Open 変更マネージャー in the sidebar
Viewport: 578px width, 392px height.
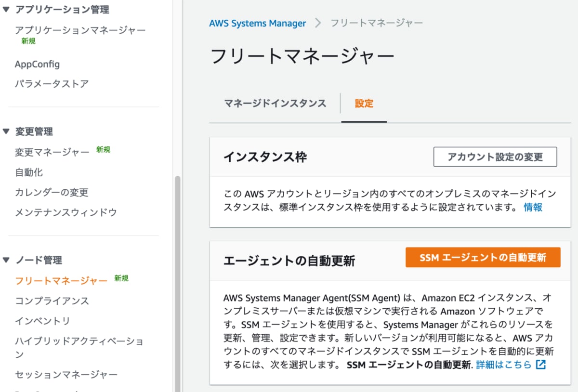click(x=52, y=152)
